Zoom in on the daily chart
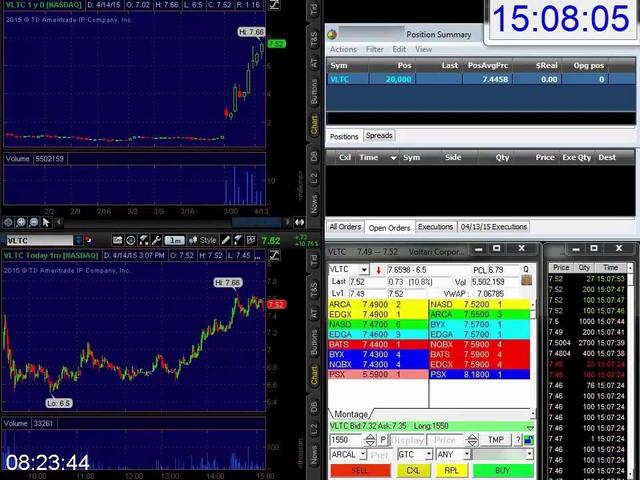640x480 pixels. click(21, 222)
